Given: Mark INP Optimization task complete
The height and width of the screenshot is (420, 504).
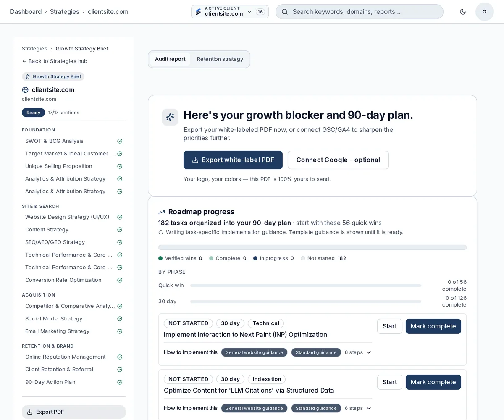Looking at the screenshot, I should point(433,326).
